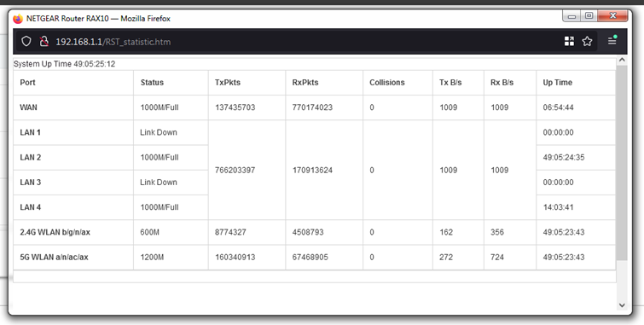Minimize the Firefox window
This screenshot has width=644, height=325.
tap(571, 16)
